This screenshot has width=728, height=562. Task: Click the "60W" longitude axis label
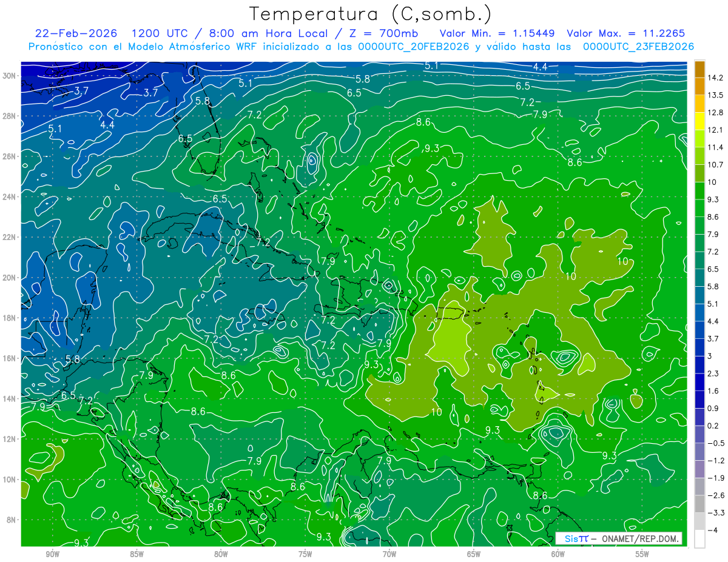(558, 554)
